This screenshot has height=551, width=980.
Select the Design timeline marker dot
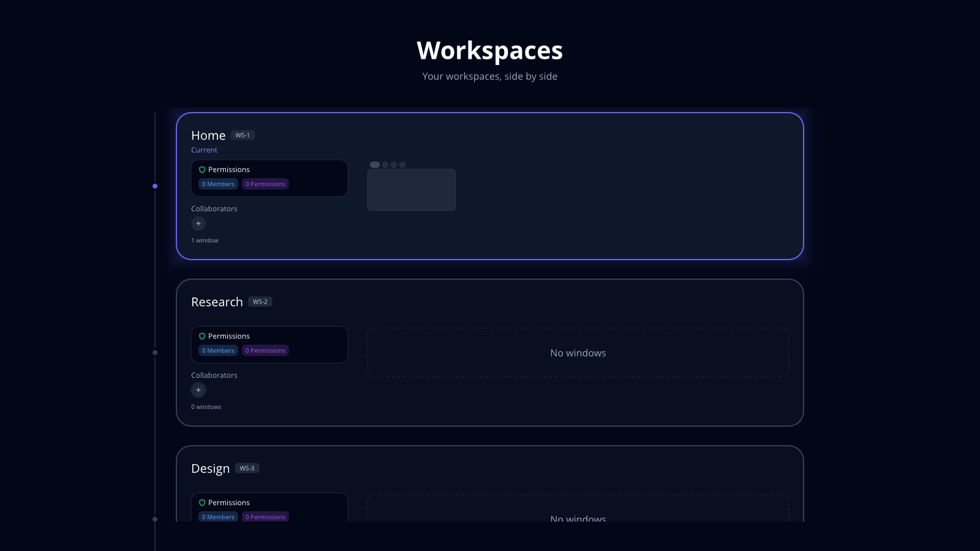click(x=155, y=519)
